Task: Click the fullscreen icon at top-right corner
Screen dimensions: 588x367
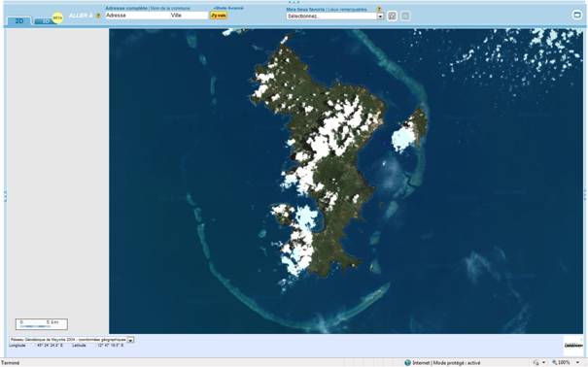Action: [x=576, y=15]
